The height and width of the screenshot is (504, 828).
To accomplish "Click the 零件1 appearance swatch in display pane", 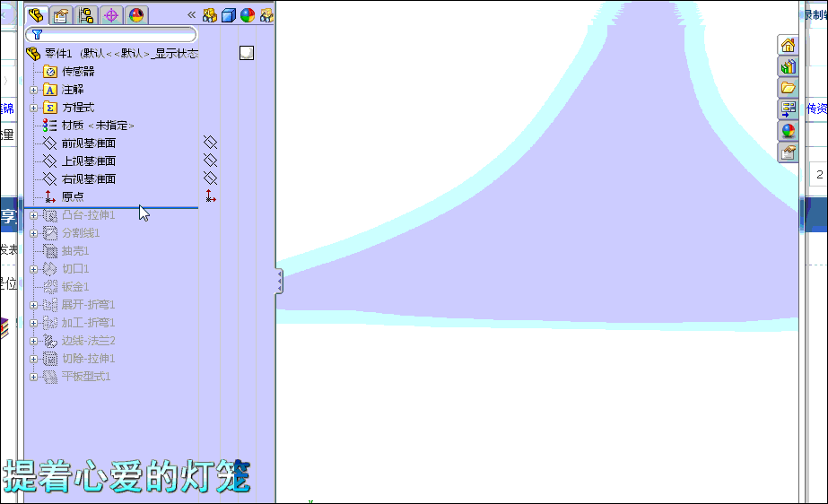I will (x=247, y=53).
